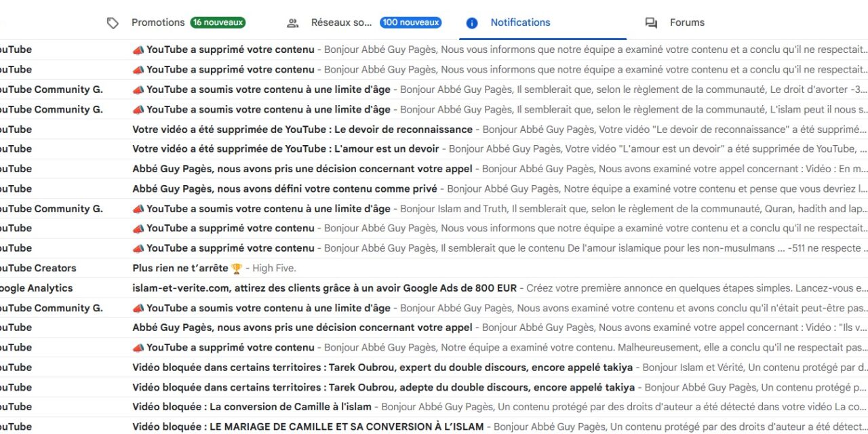
Task: Open the age-limit email addressed to Islam and Truth
Action: [x=434, y=209]
